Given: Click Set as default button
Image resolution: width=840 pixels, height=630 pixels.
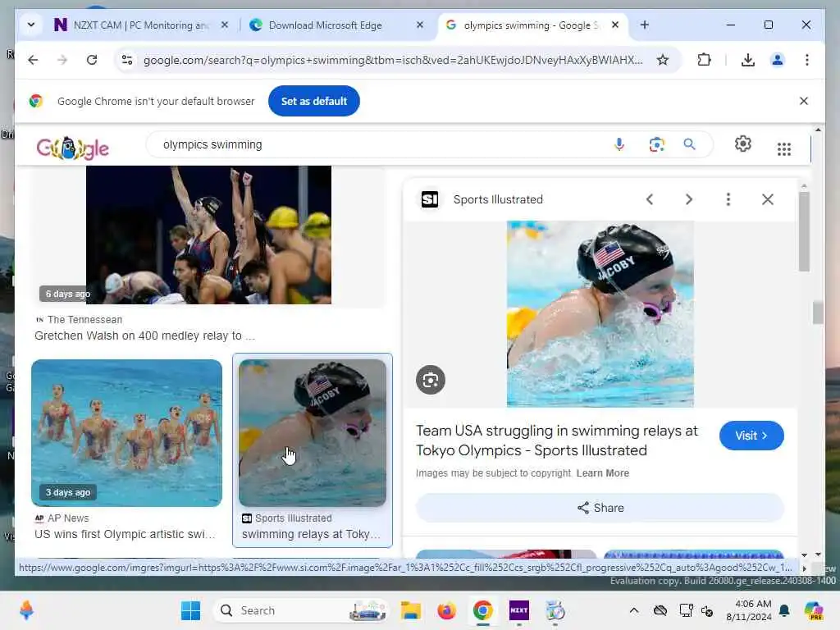Looking at the screenshot, I should pyautogui.click(x=314, y=101).
